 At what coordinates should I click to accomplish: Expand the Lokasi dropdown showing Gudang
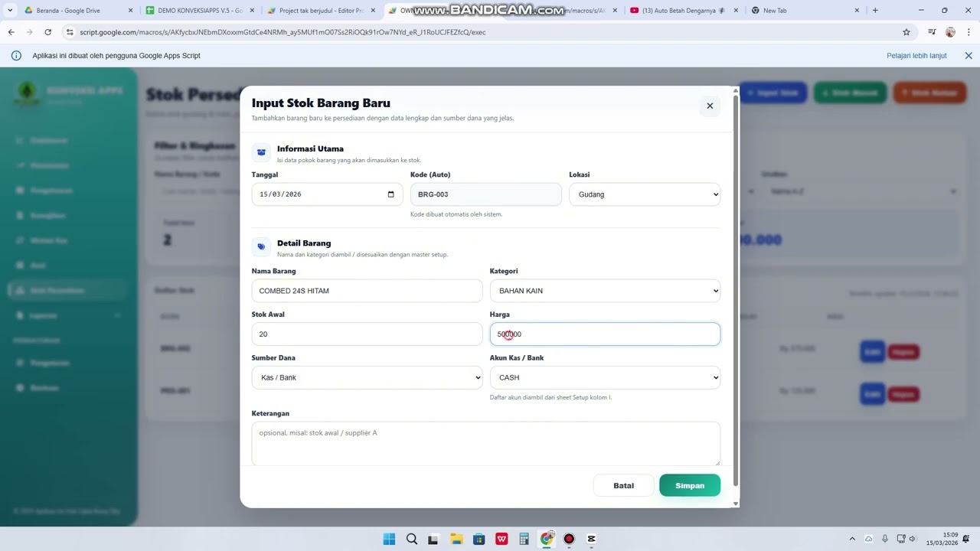(645, 194)
